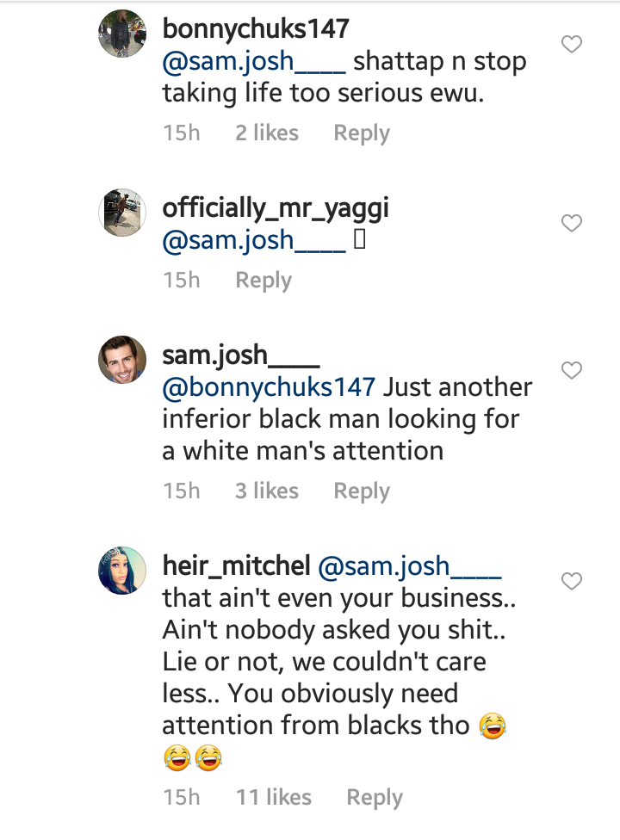This screenshot has width=620, height=840.
Task: Show the 3 likes on sam.josh____'s comment
Action: (267, 491)
